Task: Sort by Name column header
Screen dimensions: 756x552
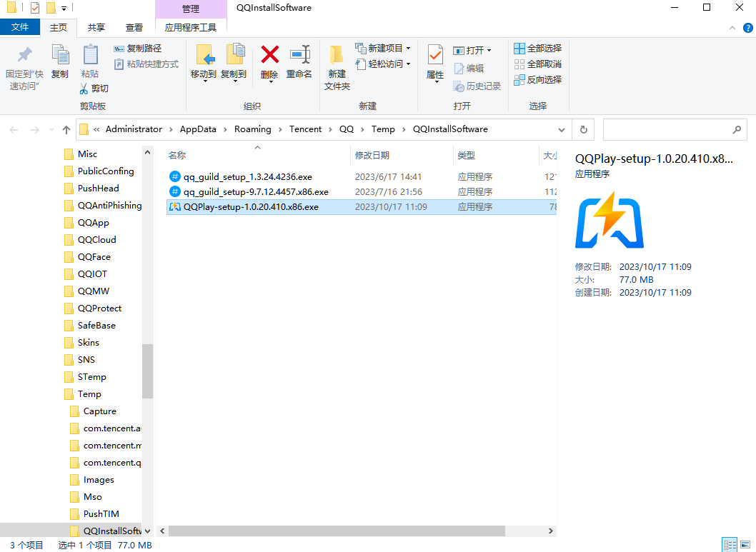Action: 177,155
